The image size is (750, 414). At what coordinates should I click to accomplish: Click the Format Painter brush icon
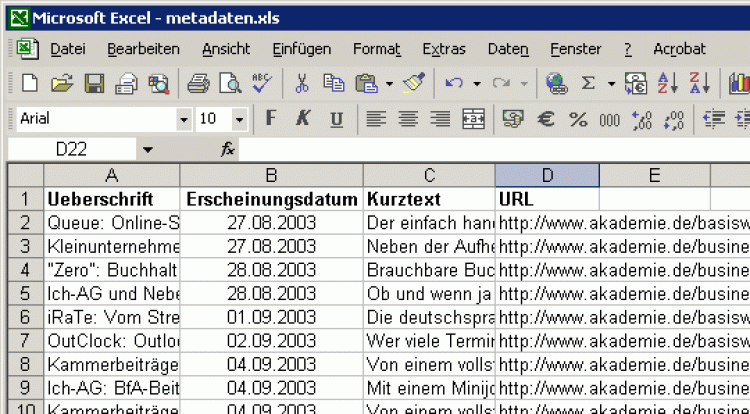point(415,84)
